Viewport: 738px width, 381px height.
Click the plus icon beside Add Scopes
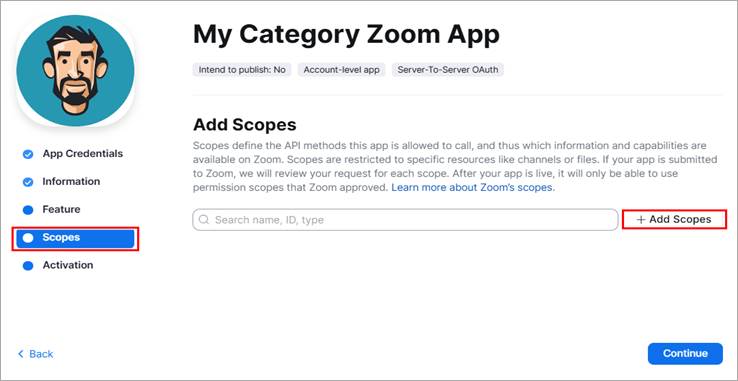tap(641, 219)
